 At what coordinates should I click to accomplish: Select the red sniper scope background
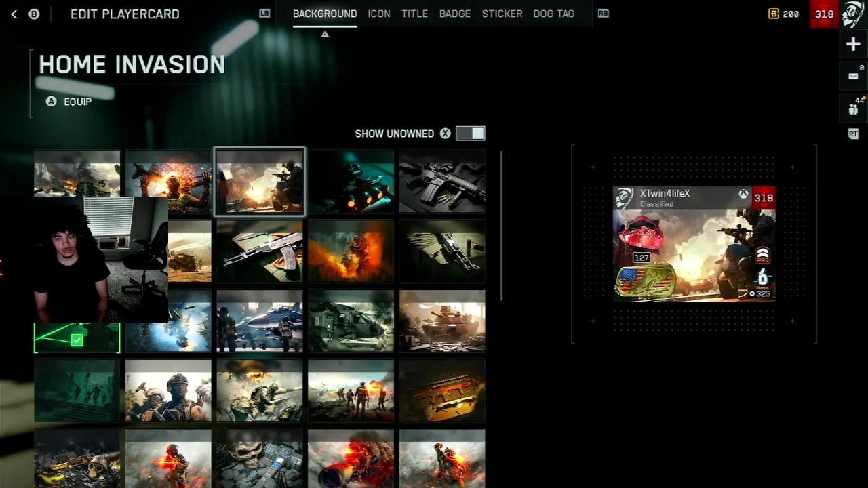351,459
